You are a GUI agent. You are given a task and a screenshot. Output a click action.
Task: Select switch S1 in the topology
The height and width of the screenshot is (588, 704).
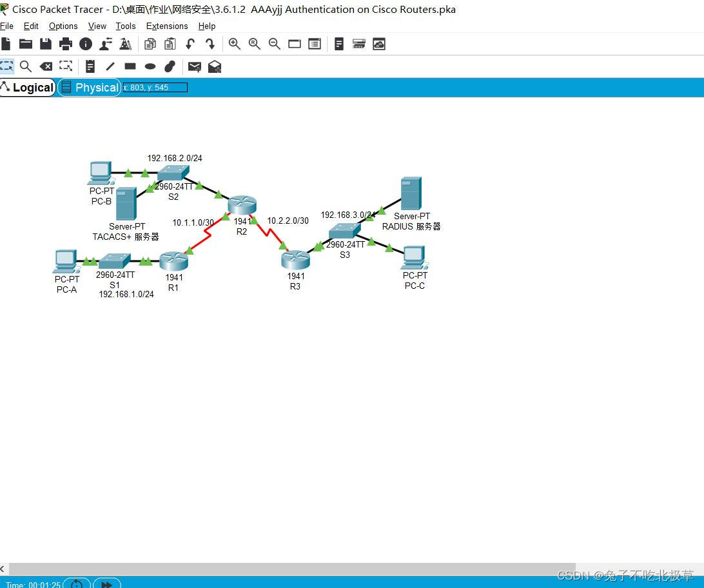(115, 261)
